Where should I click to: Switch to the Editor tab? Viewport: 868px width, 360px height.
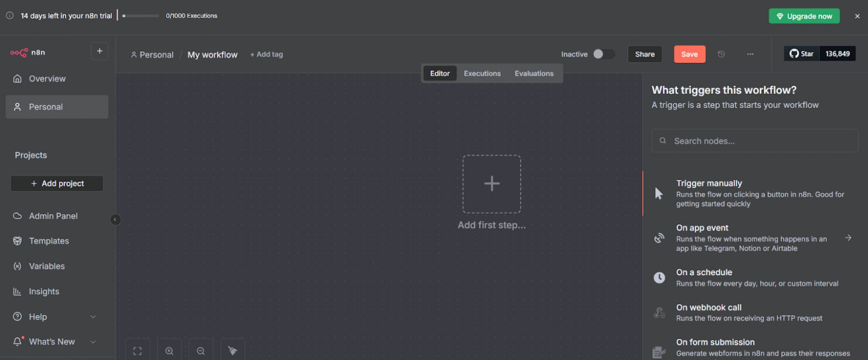440,73
